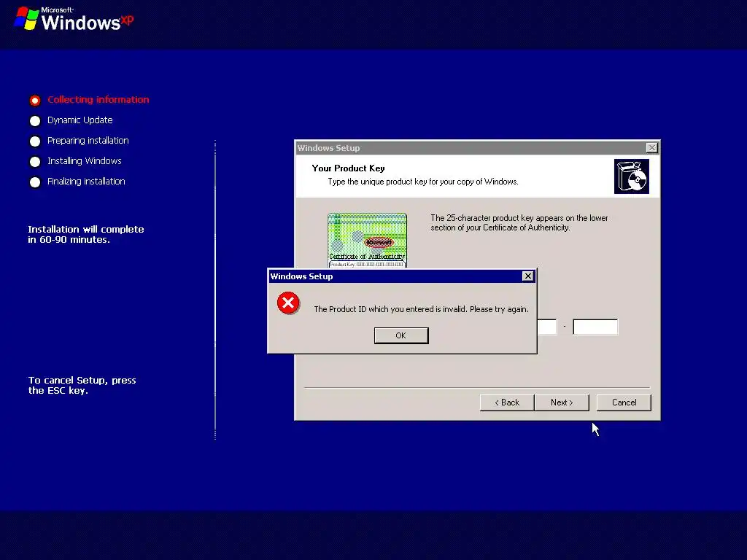Click the last product key input field
Screen dimensions: 747x560
pyautogui.click(x=595, y=327)
